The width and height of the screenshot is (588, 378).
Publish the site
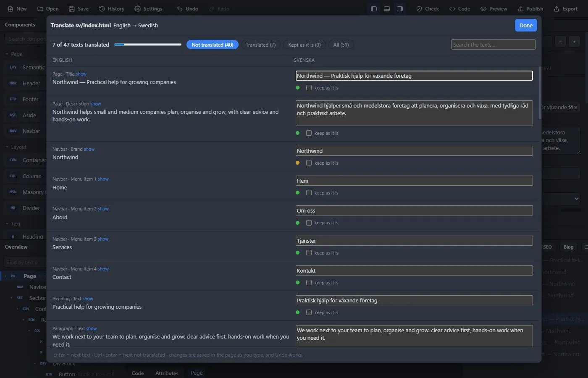click(x=530, y=9)
